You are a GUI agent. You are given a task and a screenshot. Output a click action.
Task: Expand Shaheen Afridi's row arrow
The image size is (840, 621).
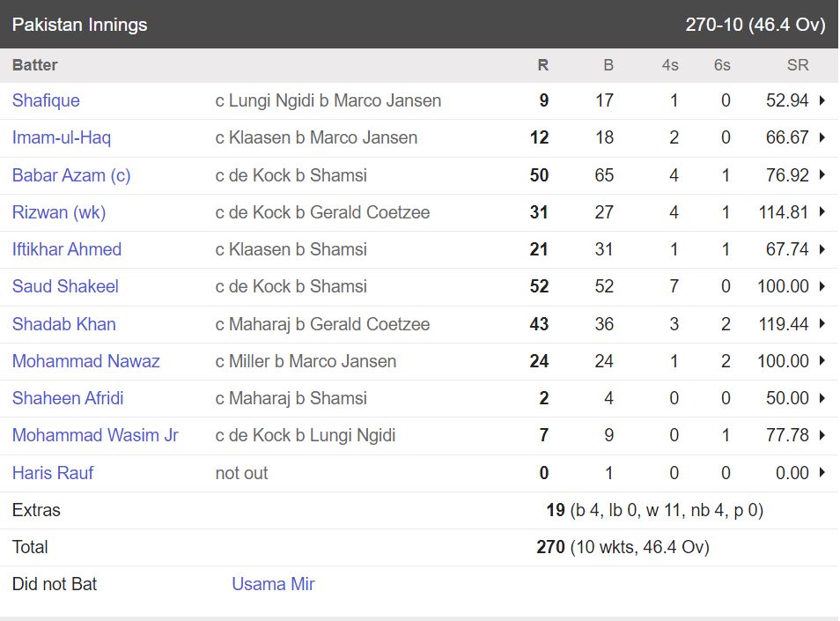coord(822,398)
